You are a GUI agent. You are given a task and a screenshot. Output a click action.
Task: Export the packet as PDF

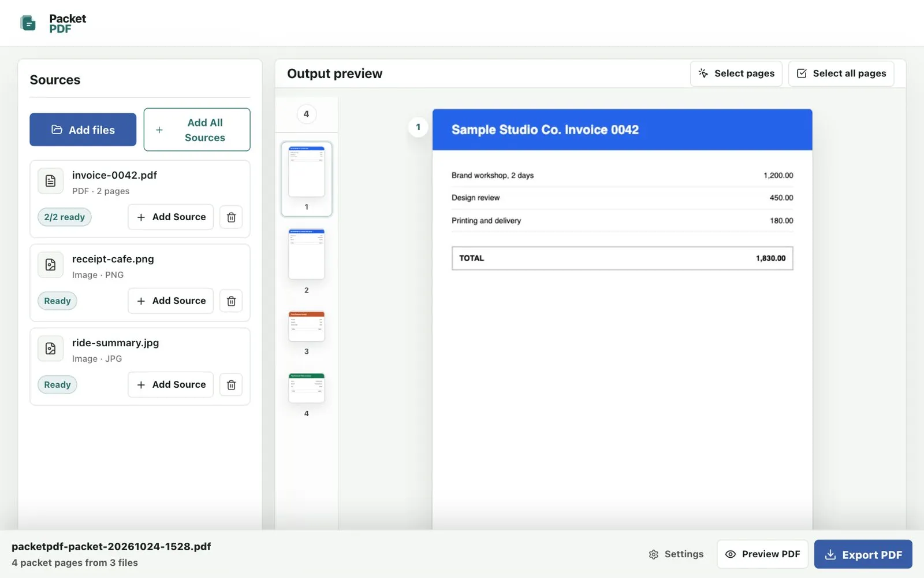coord(863,554)
